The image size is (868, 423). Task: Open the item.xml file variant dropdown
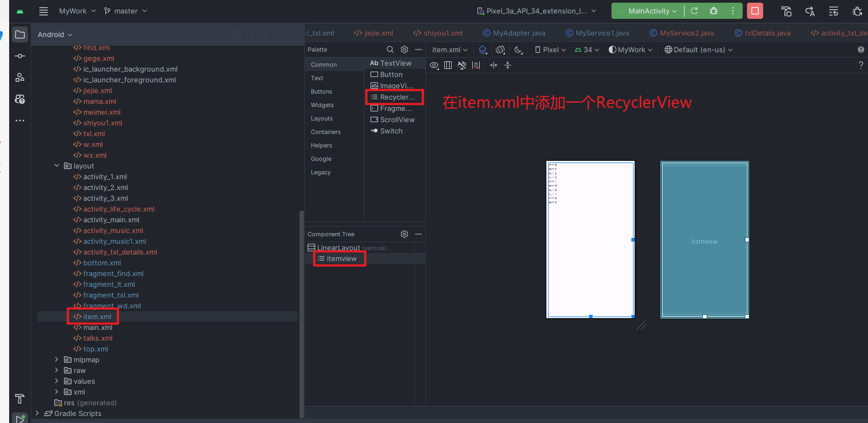tap(450, 50)
